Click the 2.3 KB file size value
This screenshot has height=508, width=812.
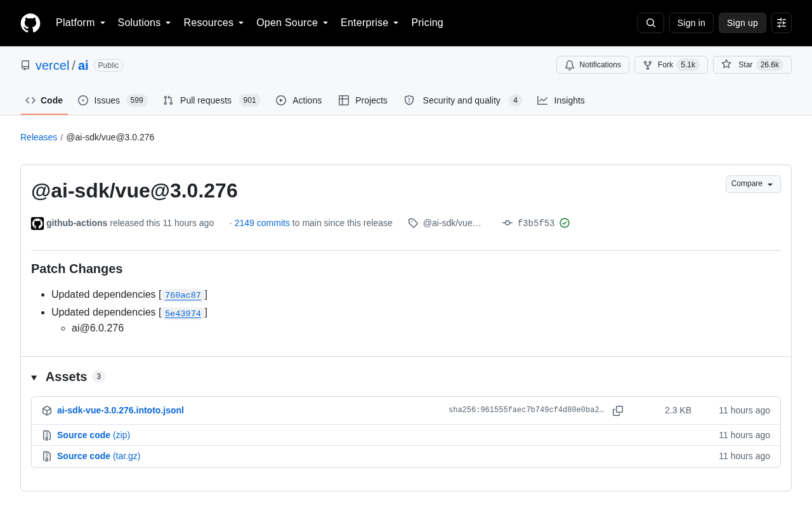(x=678, y=410)
